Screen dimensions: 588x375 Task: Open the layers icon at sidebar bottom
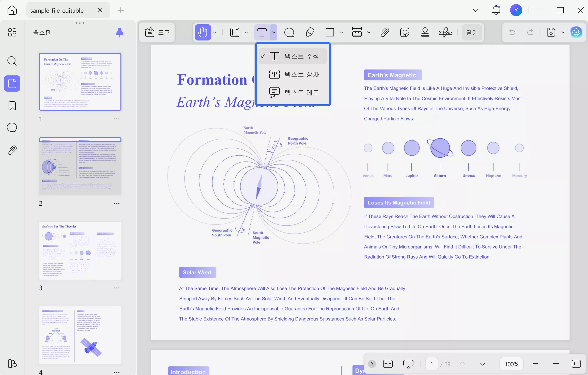pyautogui.click(x=12, y=364)
